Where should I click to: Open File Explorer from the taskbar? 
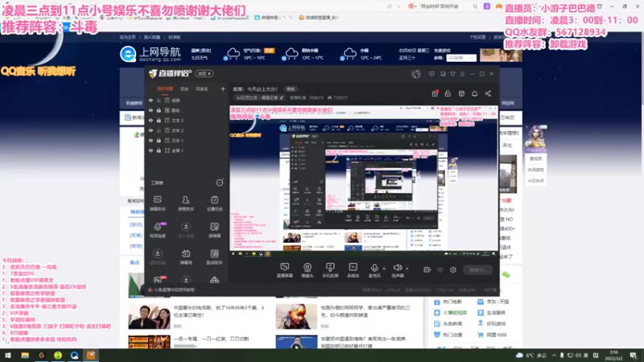point(25,356)
